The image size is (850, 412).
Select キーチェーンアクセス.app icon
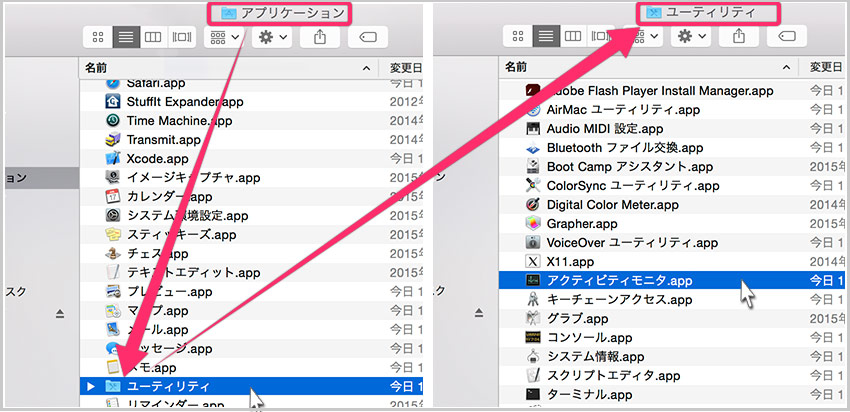(x=533, y=299)
